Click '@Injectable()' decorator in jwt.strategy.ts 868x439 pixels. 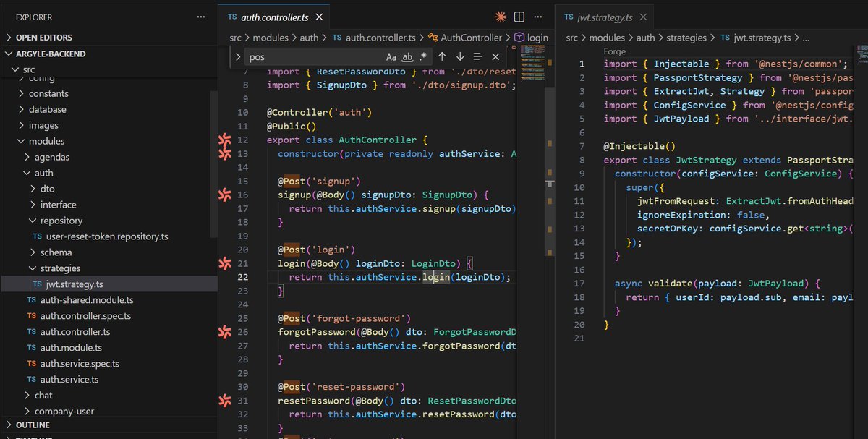pyautogui.click(x=639, y=146)
